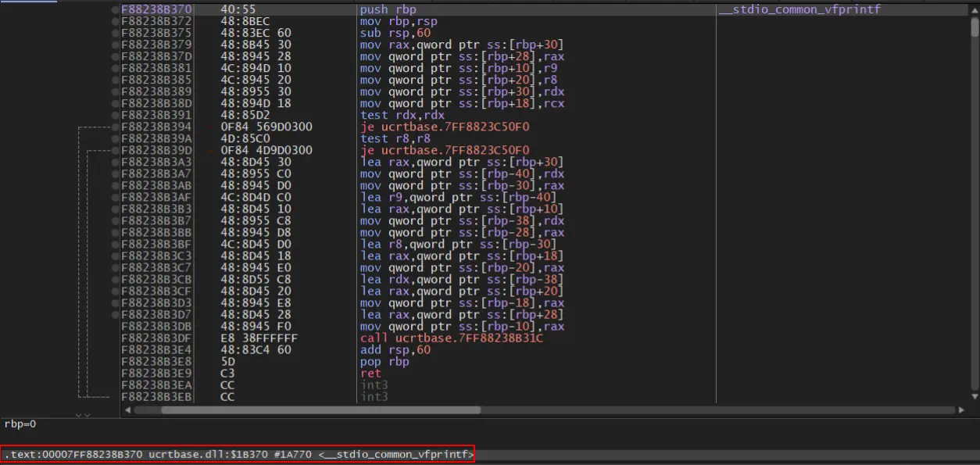Select the "push rbp" instruction
980x465 pixels.
pyautogui.click(x=388, y=9)
